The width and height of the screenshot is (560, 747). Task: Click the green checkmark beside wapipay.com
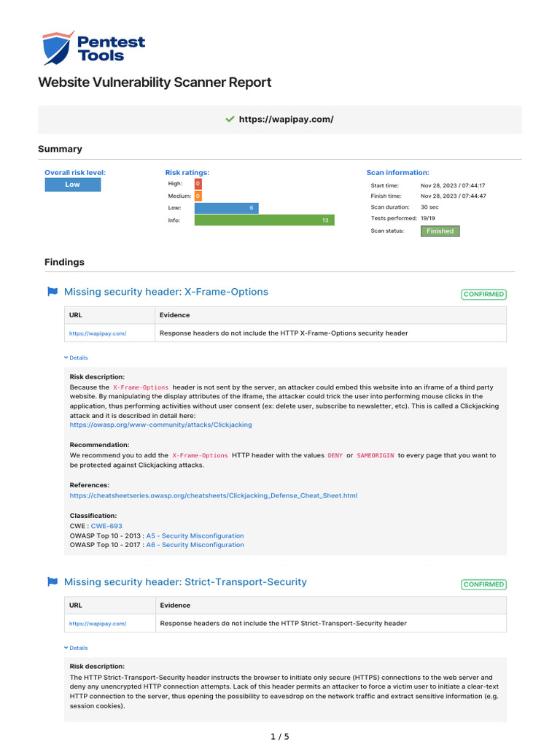(230, 119)
